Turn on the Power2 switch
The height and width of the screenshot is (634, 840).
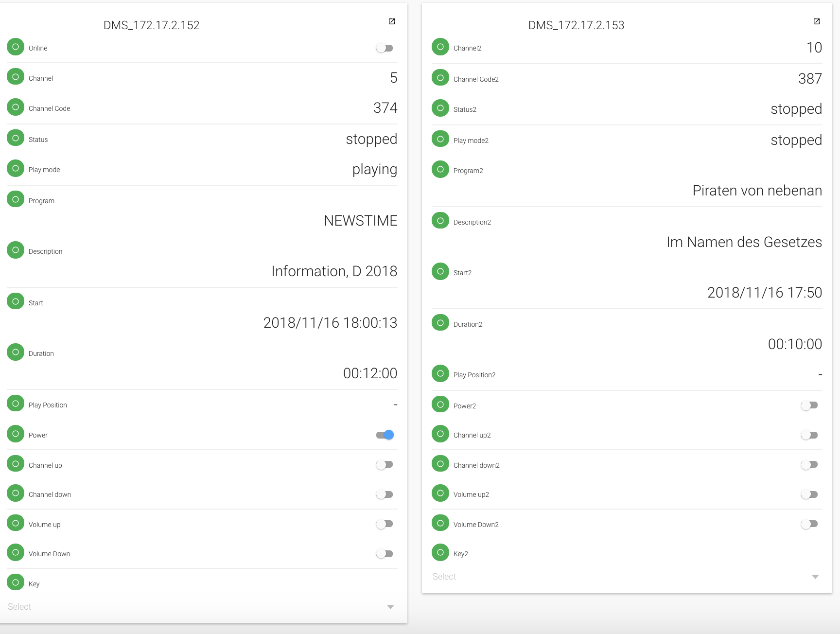(809, 406)
